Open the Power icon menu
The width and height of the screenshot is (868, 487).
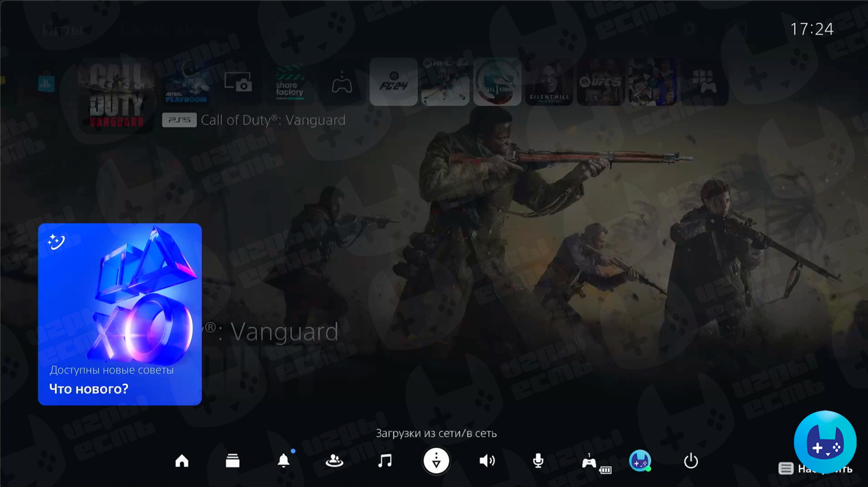691,461
